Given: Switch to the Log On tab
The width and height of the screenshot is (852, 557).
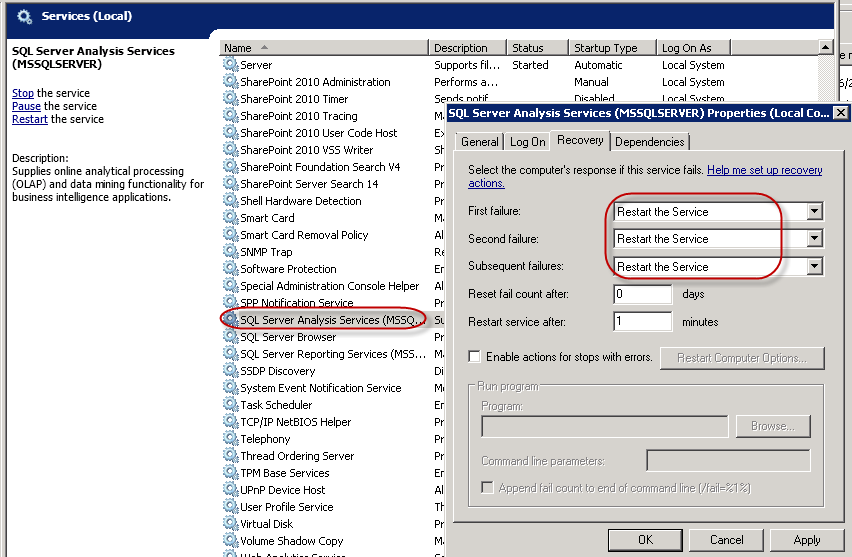Looking at the screenshot, I should pos(527,142).
